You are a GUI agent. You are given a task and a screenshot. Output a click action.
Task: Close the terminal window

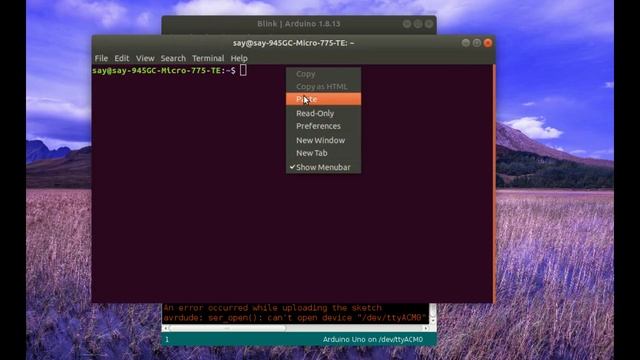point(488,43)
